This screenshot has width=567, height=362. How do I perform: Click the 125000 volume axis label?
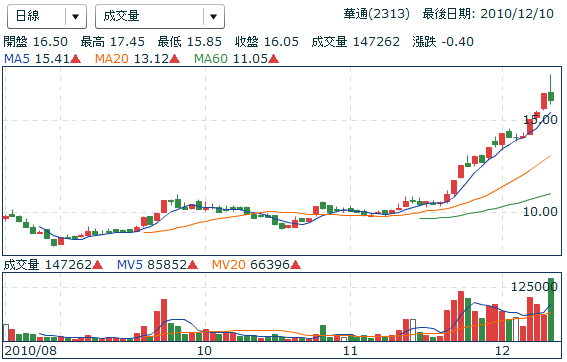[x=534, y=287]
